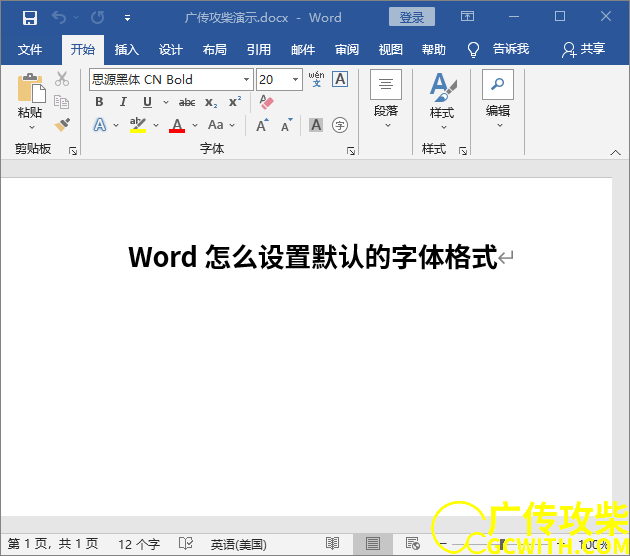Switch to the 帮助 tab
Viewport: 630px width, 556px height.
434,49
